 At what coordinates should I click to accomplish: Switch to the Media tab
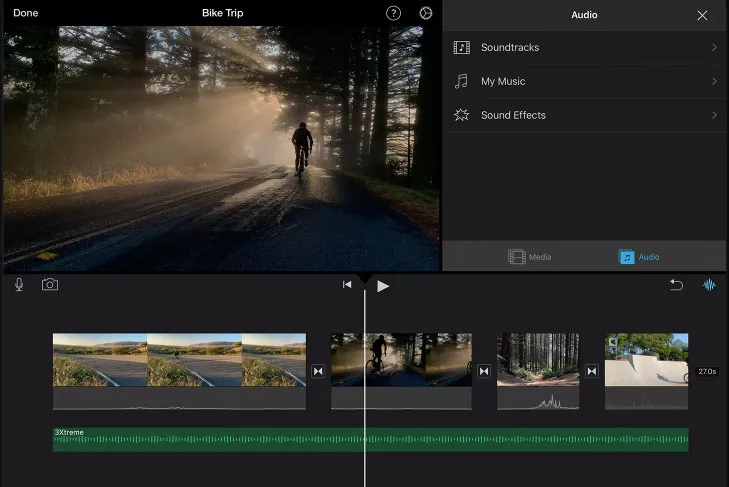[530, 257]
